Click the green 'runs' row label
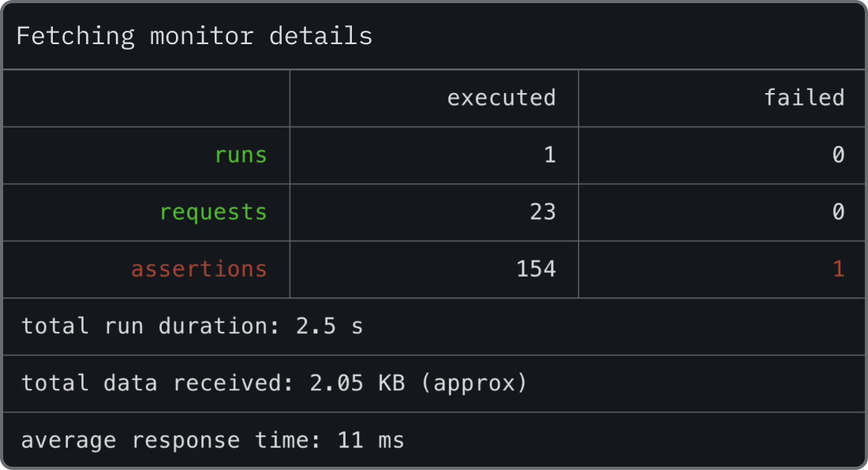 click(x=241, y=155)
